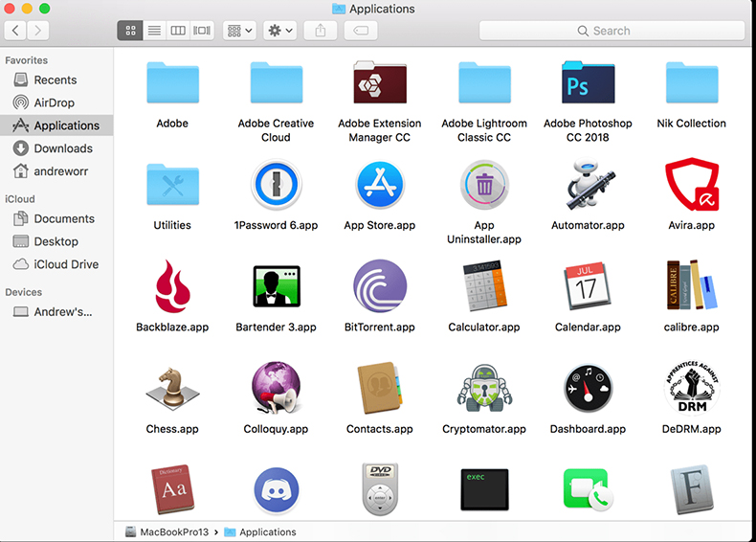Image resolution: width=756 pixels, height=542 pixels.
Task: Select the Bartender 3.app icon
Action: point(277,286)
